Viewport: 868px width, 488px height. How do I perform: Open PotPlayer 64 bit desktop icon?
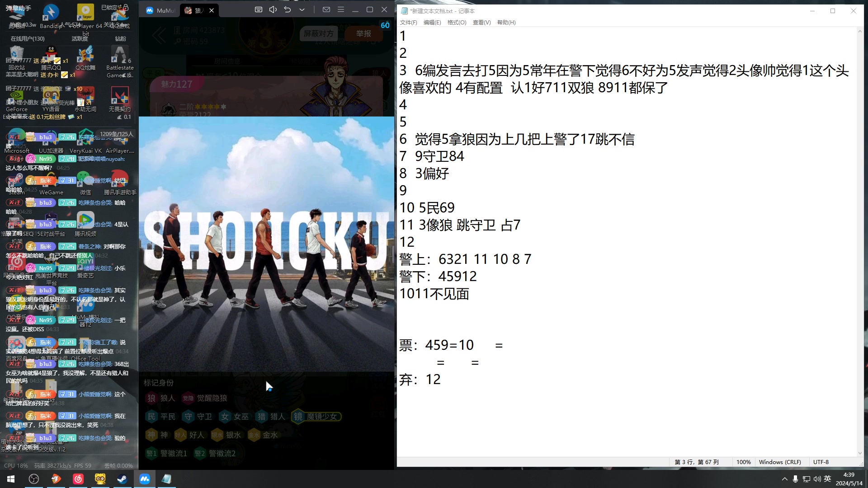point(85,19)
